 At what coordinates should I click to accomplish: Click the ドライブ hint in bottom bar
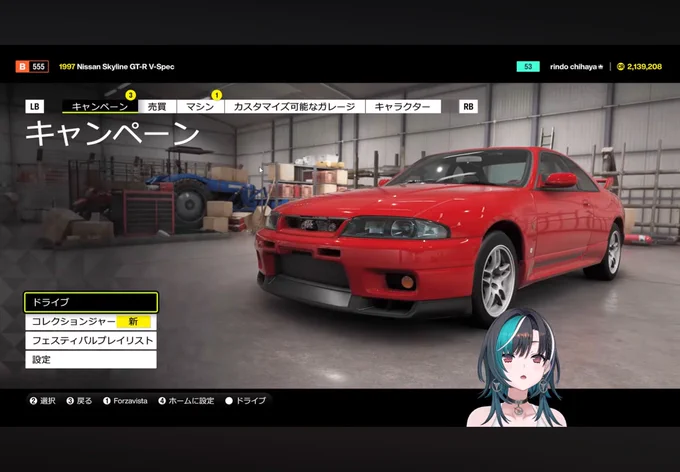tap(245, 401)
